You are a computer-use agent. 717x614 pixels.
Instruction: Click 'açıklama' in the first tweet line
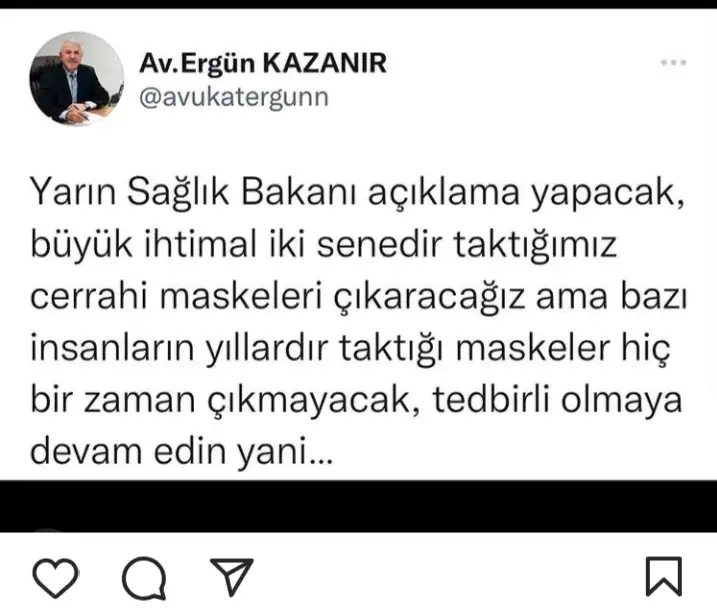pos(444,193)
